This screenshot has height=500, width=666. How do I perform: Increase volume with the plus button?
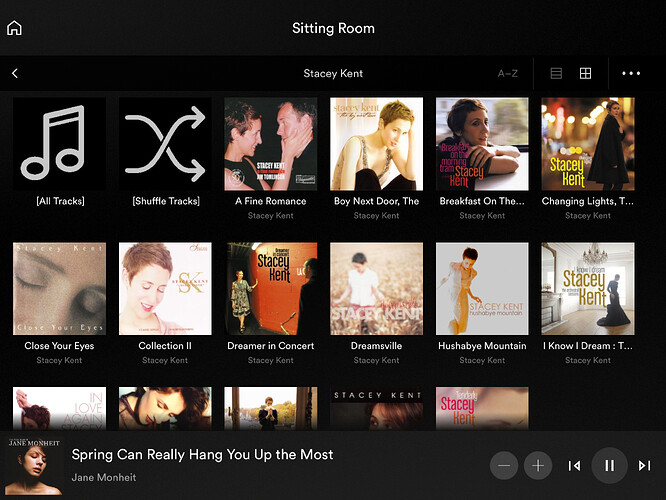pyautogui.click(x=538, y=466)
